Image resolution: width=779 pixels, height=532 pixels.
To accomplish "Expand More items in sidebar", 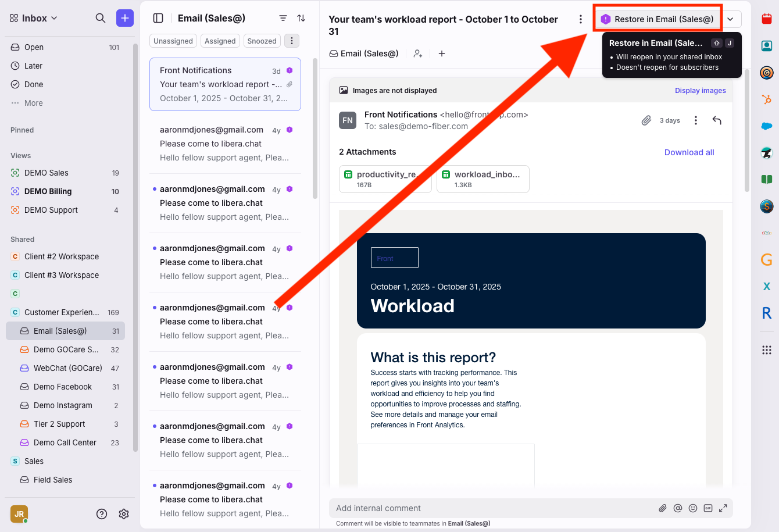I will coord(33,103).
